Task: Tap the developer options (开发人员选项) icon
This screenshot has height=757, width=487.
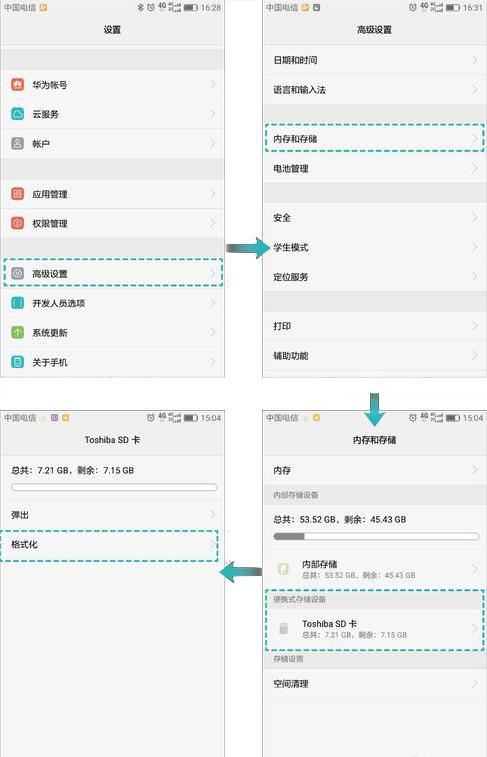Action: [x=17, y=303]
